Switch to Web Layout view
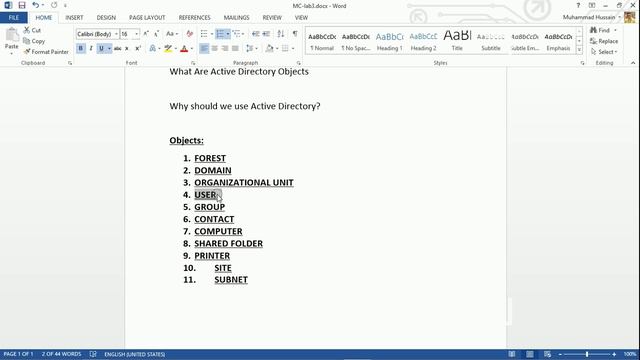 (x=547, y=354)
